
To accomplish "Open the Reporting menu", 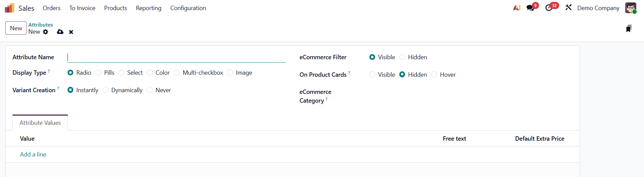I will pos(149,8).
